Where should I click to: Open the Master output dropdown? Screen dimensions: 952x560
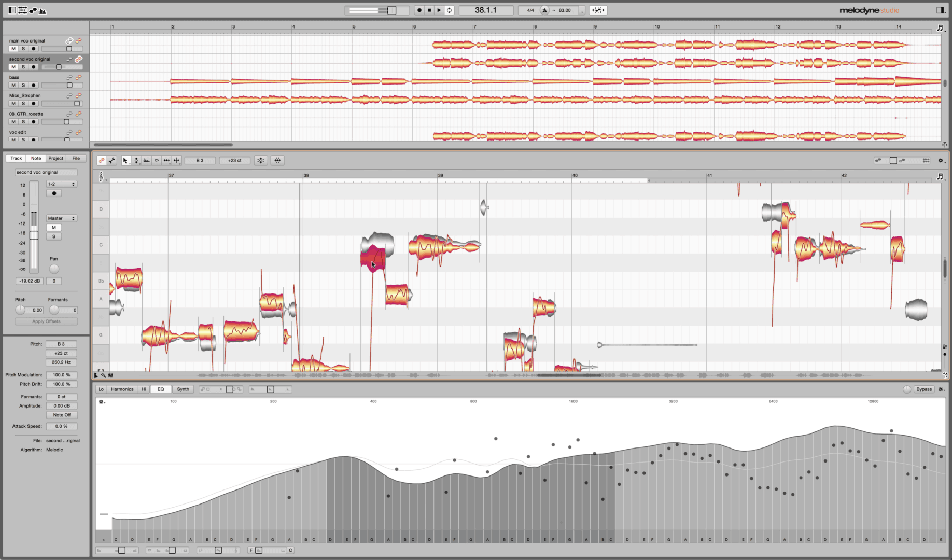pyautogui.click(x=61, y=218)
